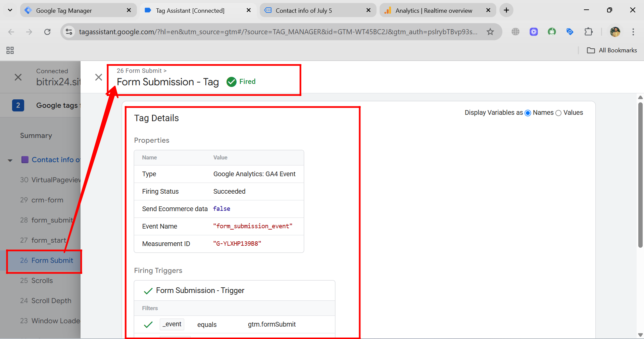Restore down the Chrome window
The image size is (644, 339).
(x=609, y=10)
